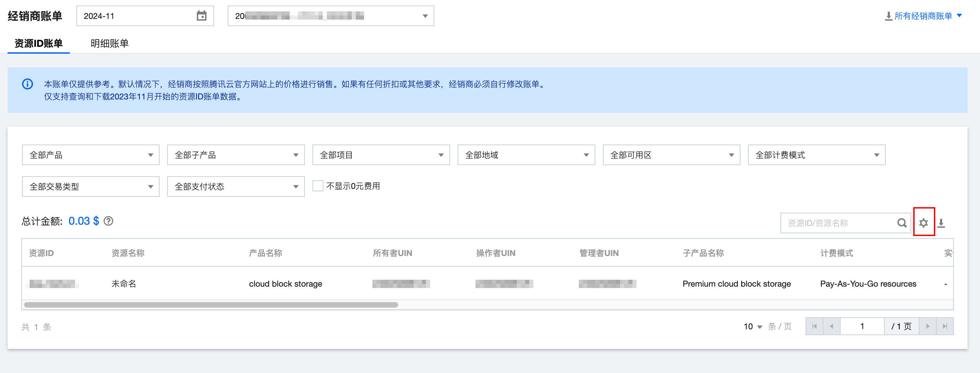Select the 资源ID账单 tab
Screen dimensions: 980x373
pyautogui.click(x=39, y=43)
